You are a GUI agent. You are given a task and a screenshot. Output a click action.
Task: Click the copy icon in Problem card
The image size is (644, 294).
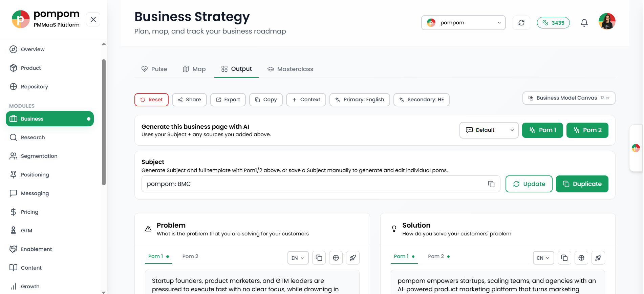coord(319,258)
